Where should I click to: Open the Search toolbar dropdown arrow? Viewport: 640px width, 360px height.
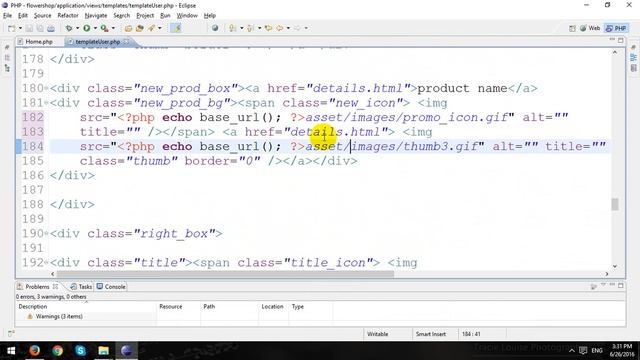click(160, 28)
